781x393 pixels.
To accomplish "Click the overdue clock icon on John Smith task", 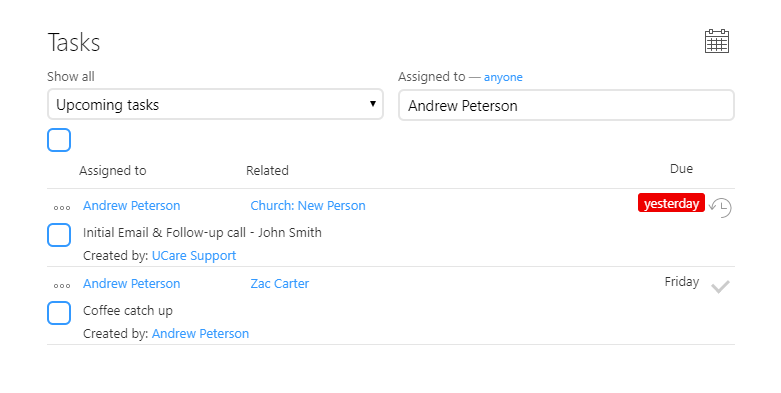I will [720, 207].
